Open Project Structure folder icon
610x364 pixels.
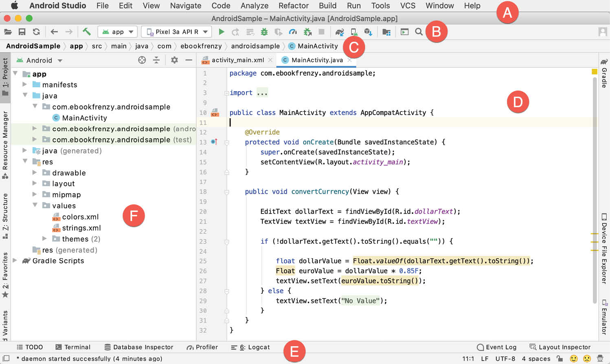386,32
